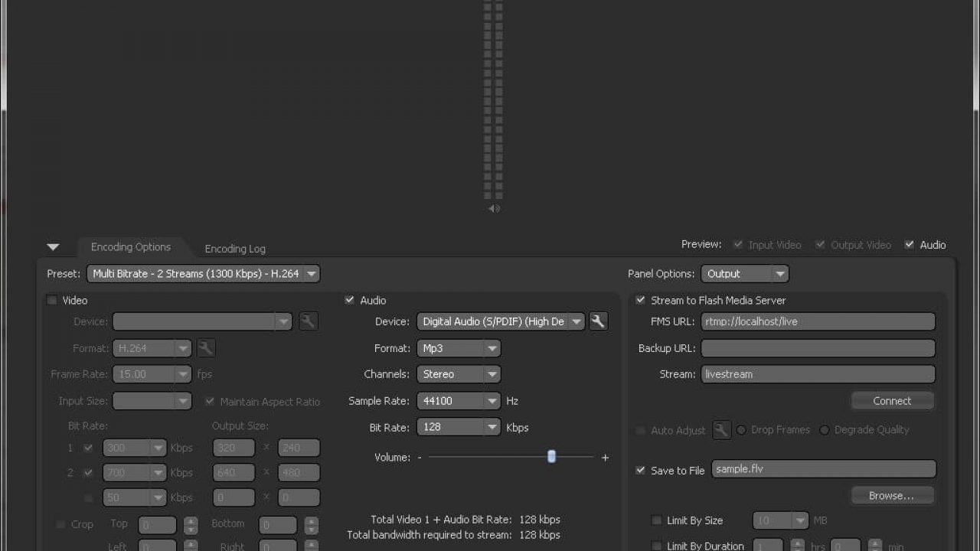Click the volume minus sign
The width and height of the screenshot is (980, 551).
[420, 458]
